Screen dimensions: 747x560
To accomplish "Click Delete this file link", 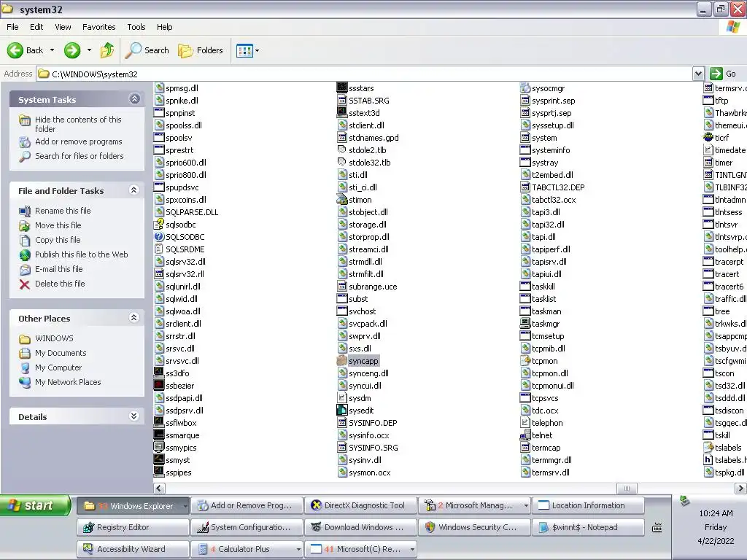I will [60, 284].
